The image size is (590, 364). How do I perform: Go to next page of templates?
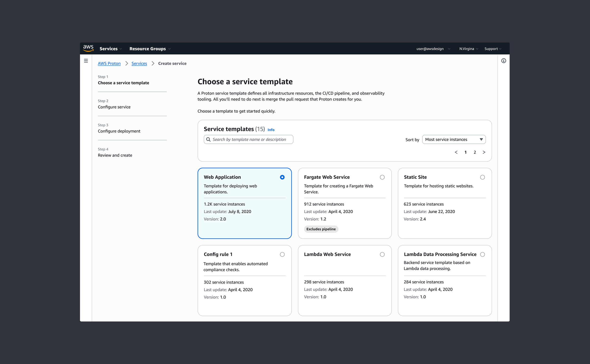pyautogui.click(x=484, y=152)
